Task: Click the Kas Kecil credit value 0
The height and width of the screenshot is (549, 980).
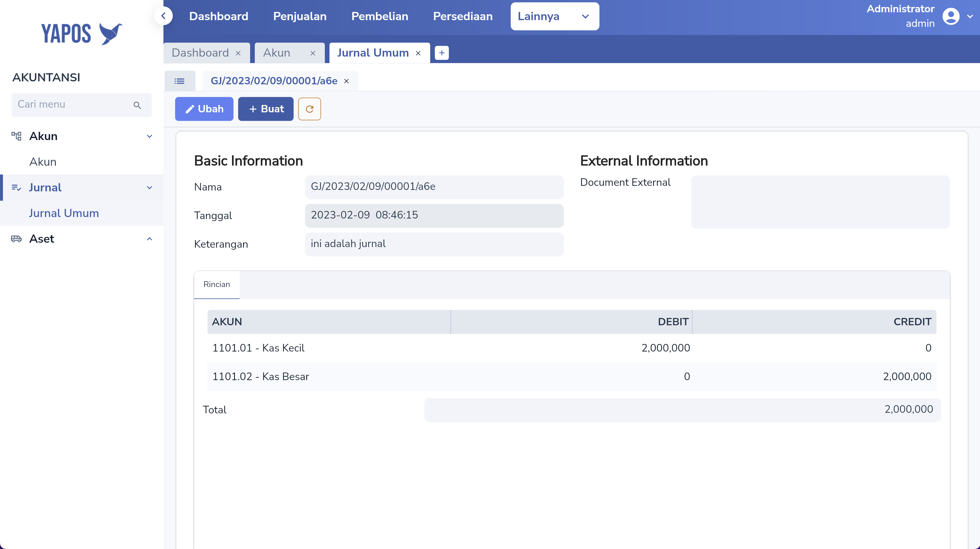Action: (x=928, y=348)
